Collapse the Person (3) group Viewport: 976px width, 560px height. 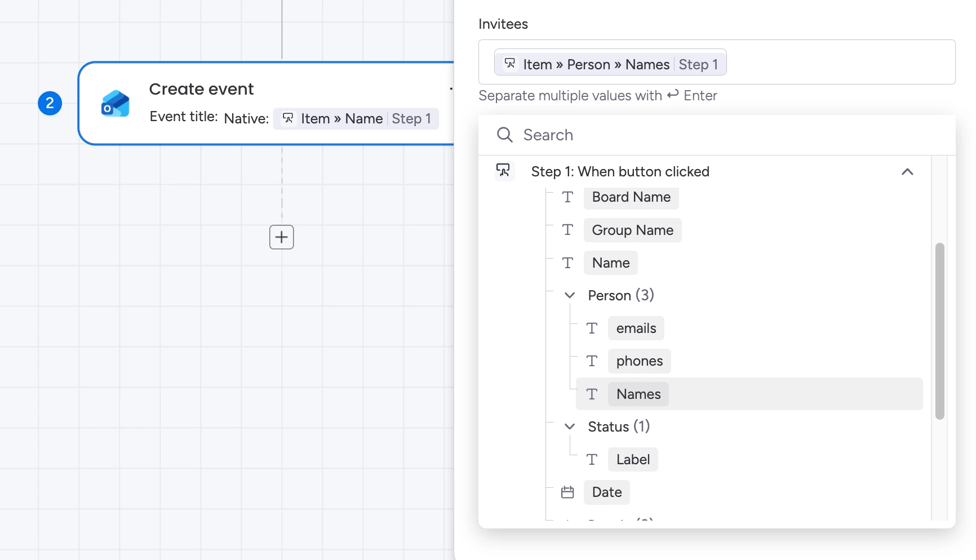click(x=570, y=296)
